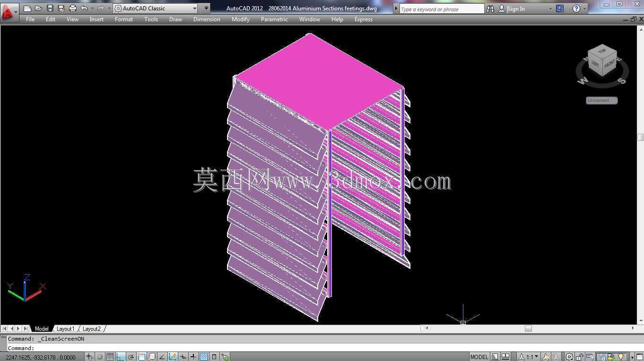The width and height of the screenshot is (644, 361).
Task: Toggle Transparency display in status bar
Action: 204,357
